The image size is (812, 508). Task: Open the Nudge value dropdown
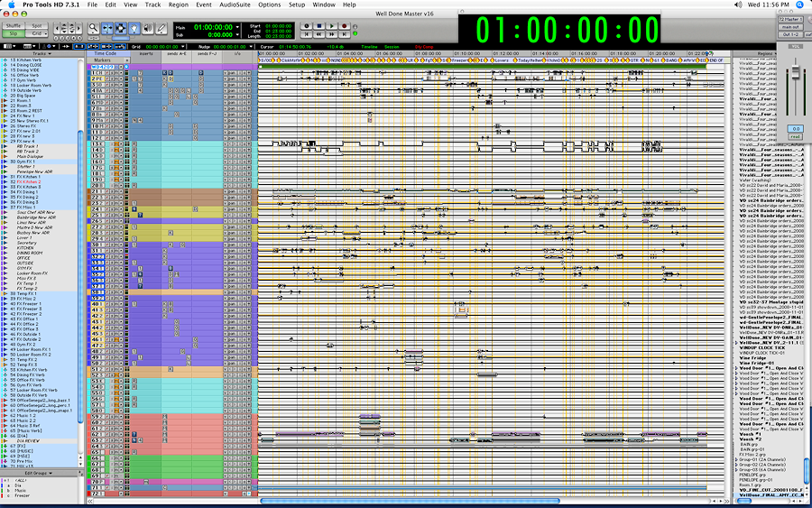point(251,47)
